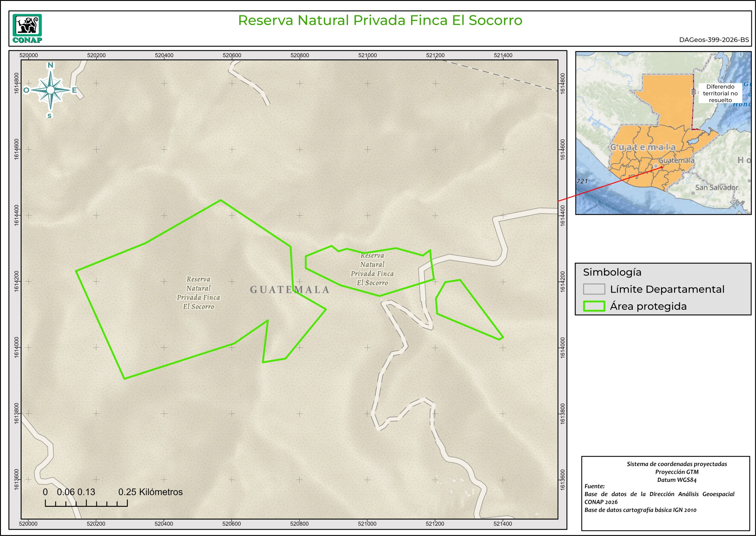Click the central protected area polygon label

tap(372, 269)
